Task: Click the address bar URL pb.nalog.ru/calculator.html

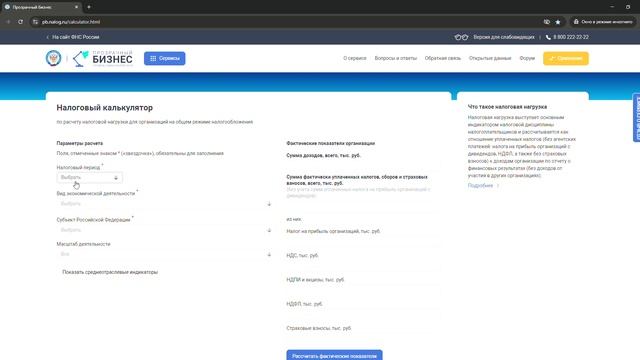Action: 71,22
